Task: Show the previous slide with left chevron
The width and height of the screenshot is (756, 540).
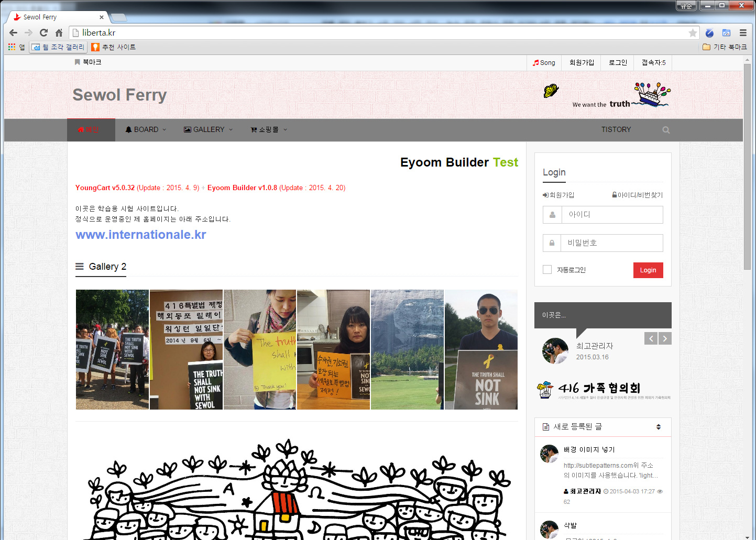Action: coord(651,338)
